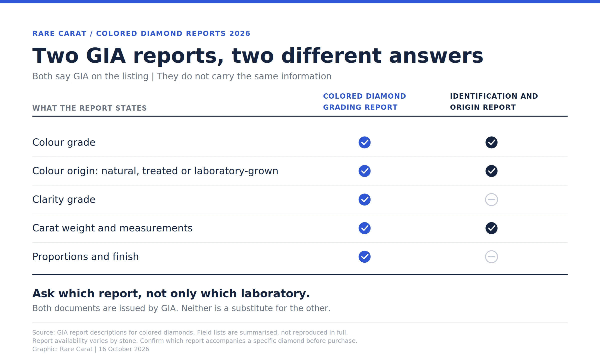Click the blue checkmark for Clarity grade
This screenshot has height=364, width=600.
(x=364, y=199)
